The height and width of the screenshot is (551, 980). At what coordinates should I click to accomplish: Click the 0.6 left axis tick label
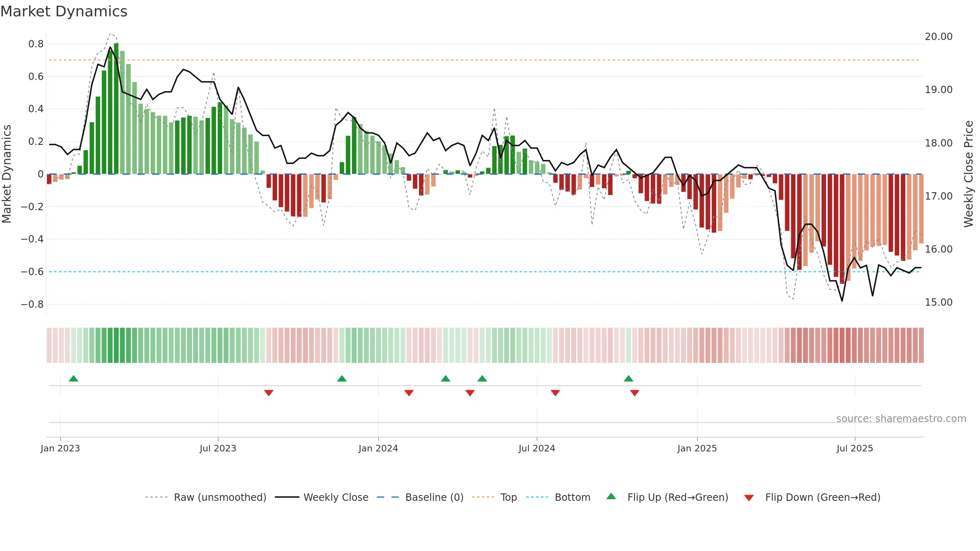[x=36, y=76]
